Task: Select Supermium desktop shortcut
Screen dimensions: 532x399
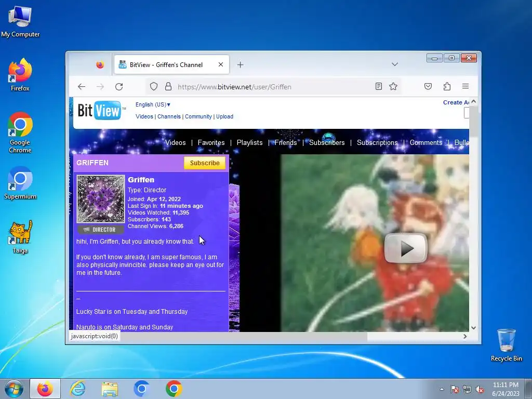Action: tap(20, 183)
